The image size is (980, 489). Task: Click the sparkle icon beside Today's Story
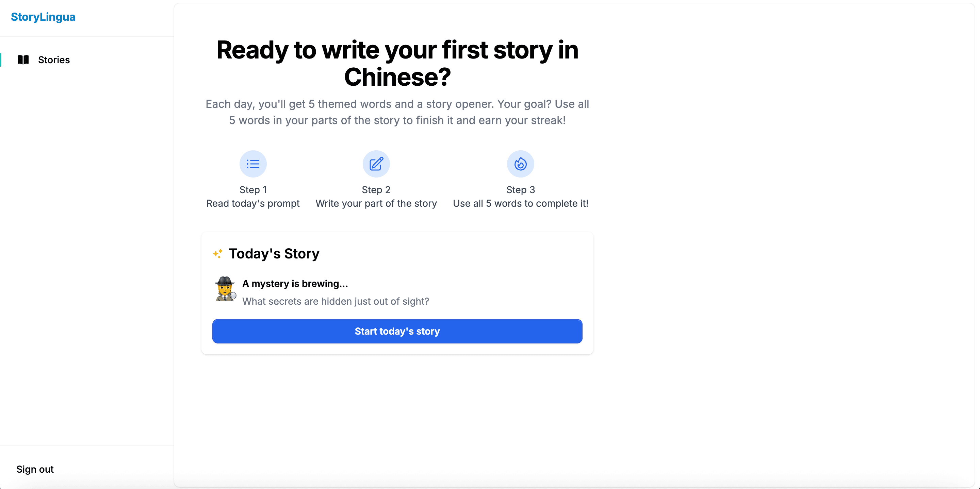coord(218,254)
